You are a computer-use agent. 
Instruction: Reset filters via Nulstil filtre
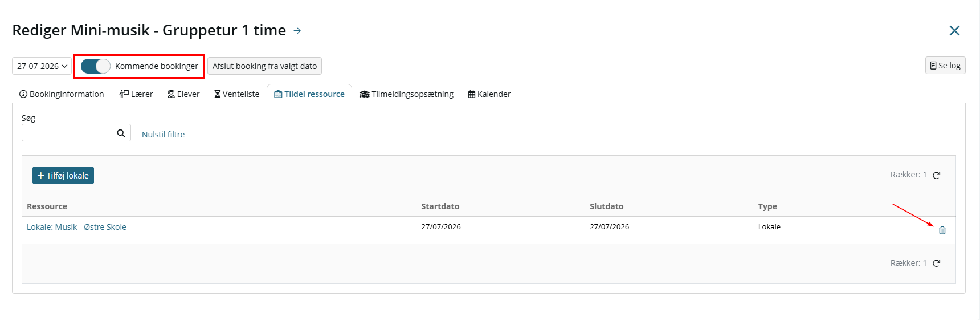tap(163, 135)
